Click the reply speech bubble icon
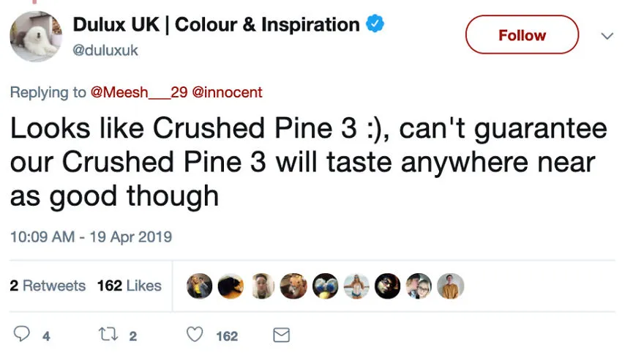 22,334
